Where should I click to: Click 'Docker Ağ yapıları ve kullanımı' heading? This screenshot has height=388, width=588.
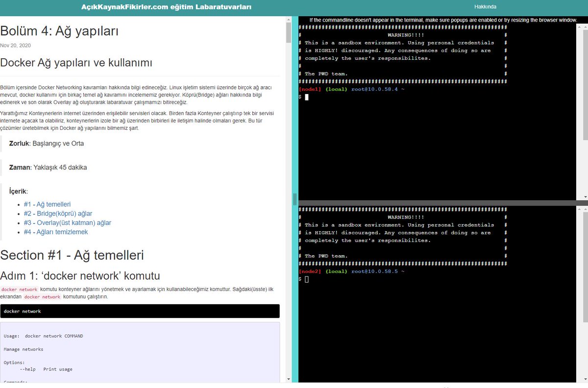click(x=76, y=63)
